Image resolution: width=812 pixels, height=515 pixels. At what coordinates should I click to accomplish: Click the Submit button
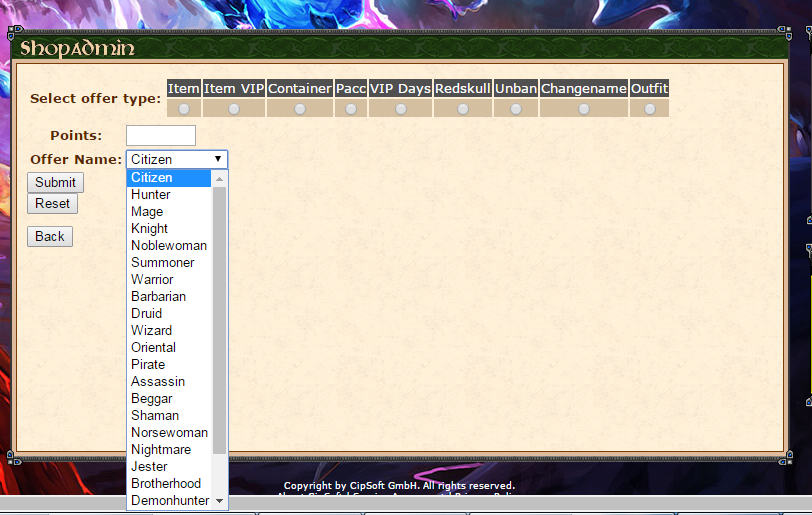55,183
